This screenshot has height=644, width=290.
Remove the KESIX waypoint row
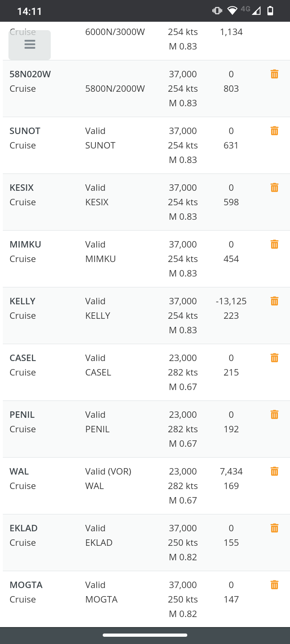point(274,188)
